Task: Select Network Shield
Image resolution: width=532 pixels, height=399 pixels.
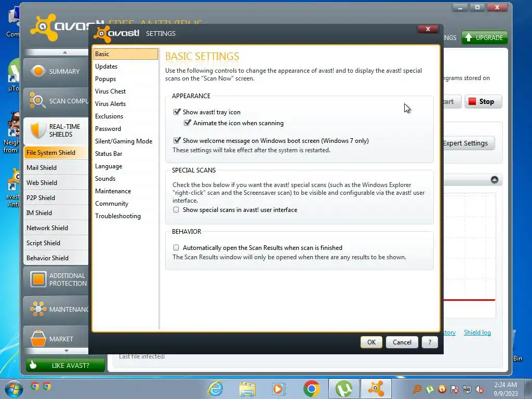Action: coord(56,228)
